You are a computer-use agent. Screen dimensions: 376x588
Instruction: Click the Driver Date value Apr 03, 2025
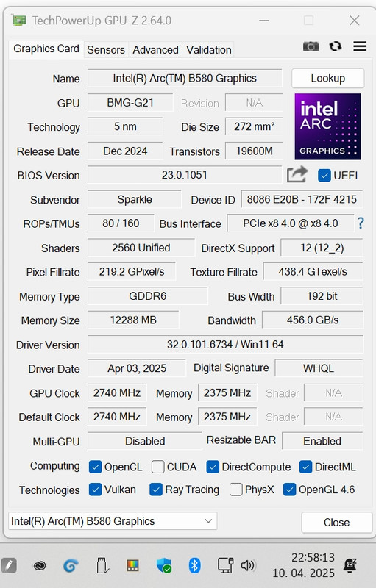click(137, 368)
